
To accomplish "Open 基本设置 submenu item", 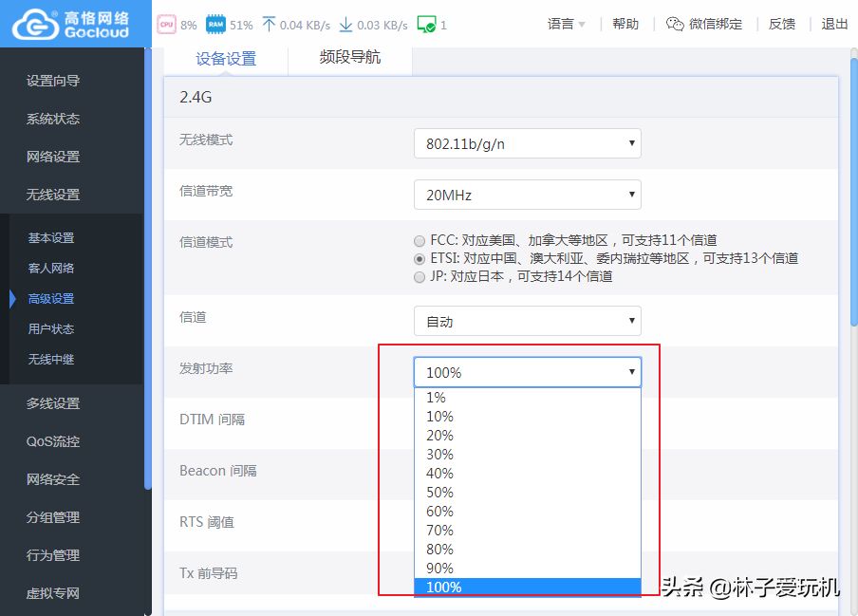I will pyautogui.click(x=51, y=238).
